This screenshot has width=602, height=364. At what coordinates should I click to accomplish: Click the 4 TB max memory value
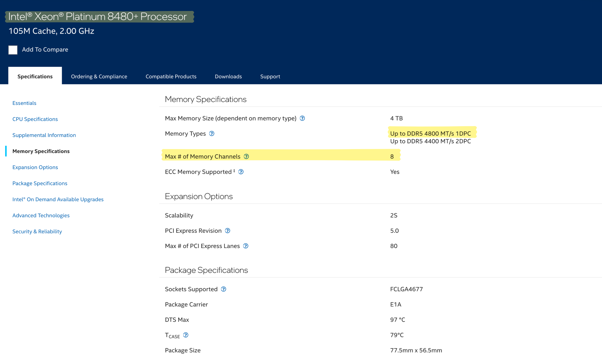(396, 118)
